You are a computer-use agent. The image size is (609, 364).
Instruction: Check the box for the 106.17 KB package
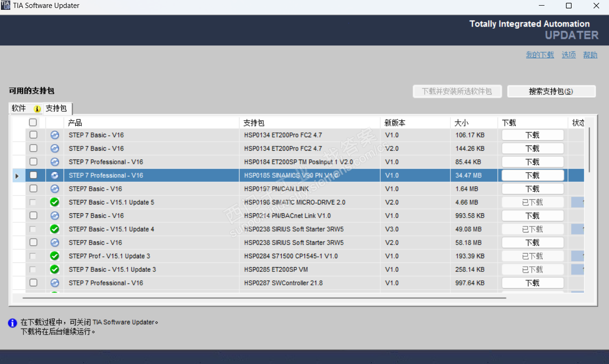(33, 135)
